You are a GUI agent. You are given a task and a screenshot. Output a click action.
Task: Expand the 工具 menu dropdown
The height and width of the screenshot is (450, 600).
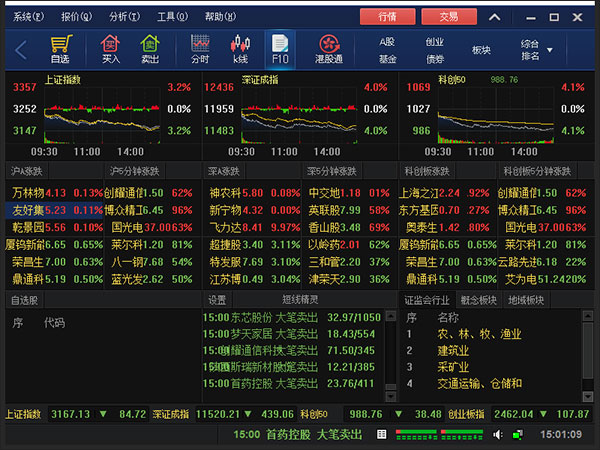pyautogui.click(x=171, y=17)
